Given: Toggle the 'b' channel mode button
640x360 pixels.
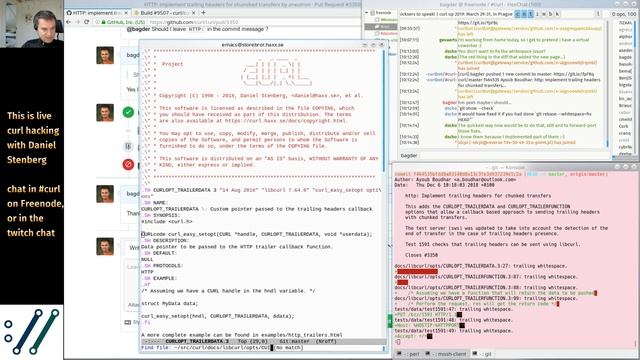Looking at the screenshot, I should click(x=550, y=14).
